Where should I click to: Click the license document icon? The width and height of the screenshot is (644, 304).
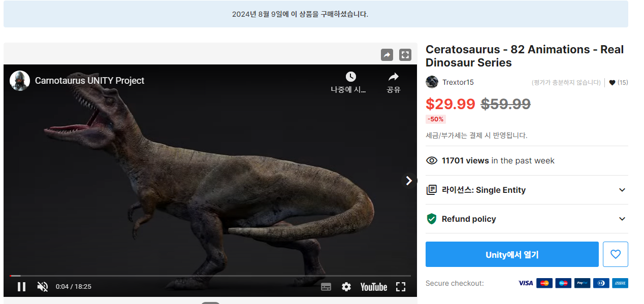(x=432, y=190)
